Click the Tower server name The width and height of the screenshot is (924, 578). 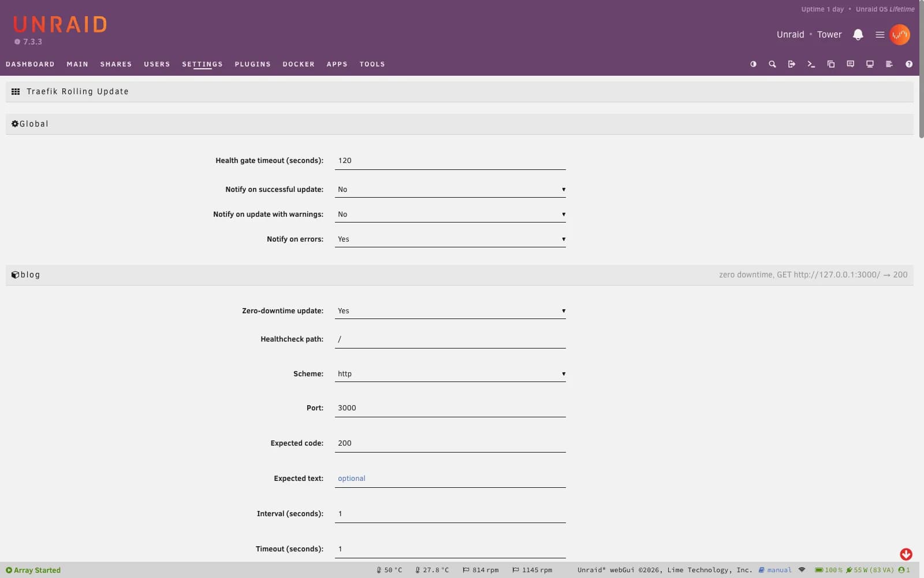tap(829, 35)
